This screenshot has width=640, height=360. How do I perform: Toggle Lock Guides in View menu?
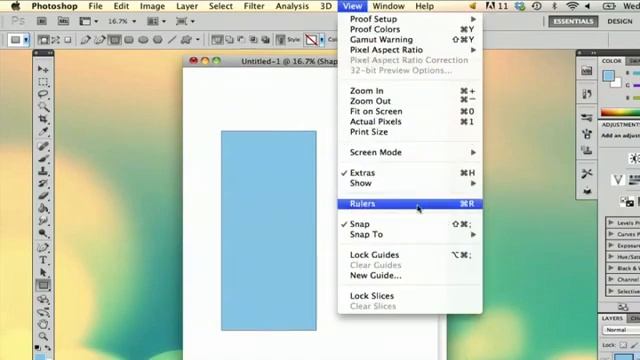(x=410, y=255)
